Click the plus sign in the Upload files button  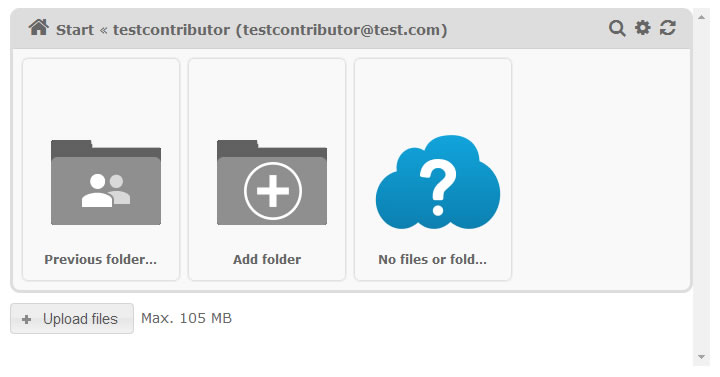pyautogui.click(x=27, y=319)
